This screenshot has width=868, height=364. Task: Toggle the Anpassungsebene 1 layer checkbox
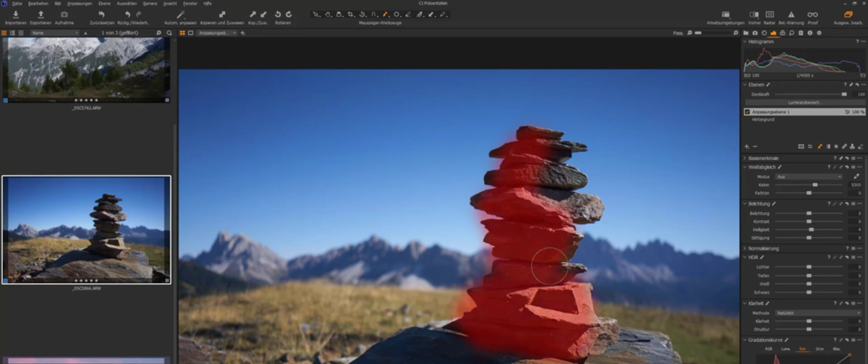click(x=747, y=112)
